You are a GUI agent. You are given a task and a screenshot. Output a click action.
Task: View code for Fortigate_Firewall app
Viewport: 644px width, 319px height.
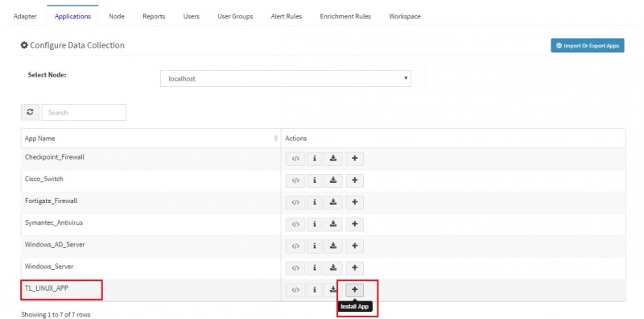pyautogui.click(x=295, y=202)
